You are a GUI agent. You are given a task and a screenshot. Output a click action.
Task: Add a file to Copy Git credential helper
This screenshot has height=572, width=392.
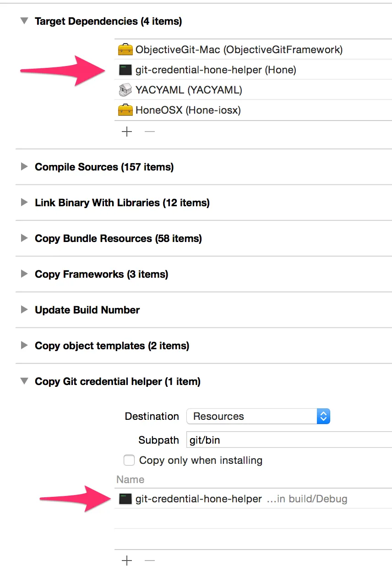pyautogui.click(x=127, y=561)
